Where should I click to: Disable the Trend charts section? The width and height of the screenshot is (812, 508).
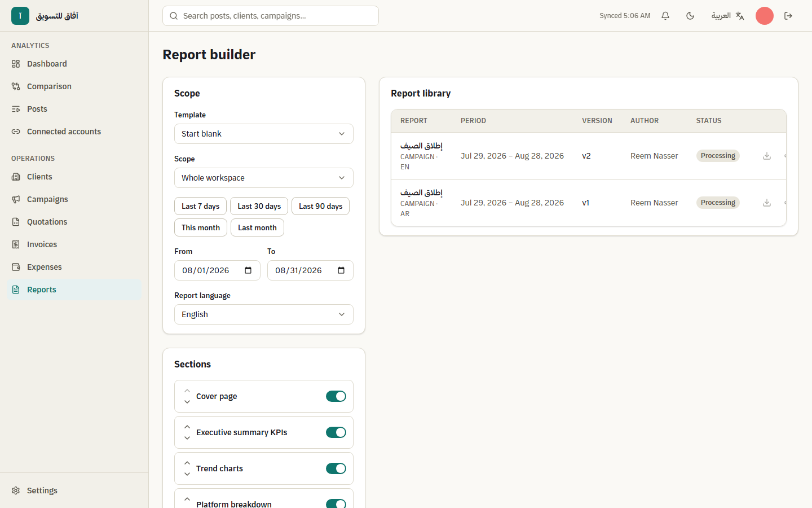click(336, 468)
